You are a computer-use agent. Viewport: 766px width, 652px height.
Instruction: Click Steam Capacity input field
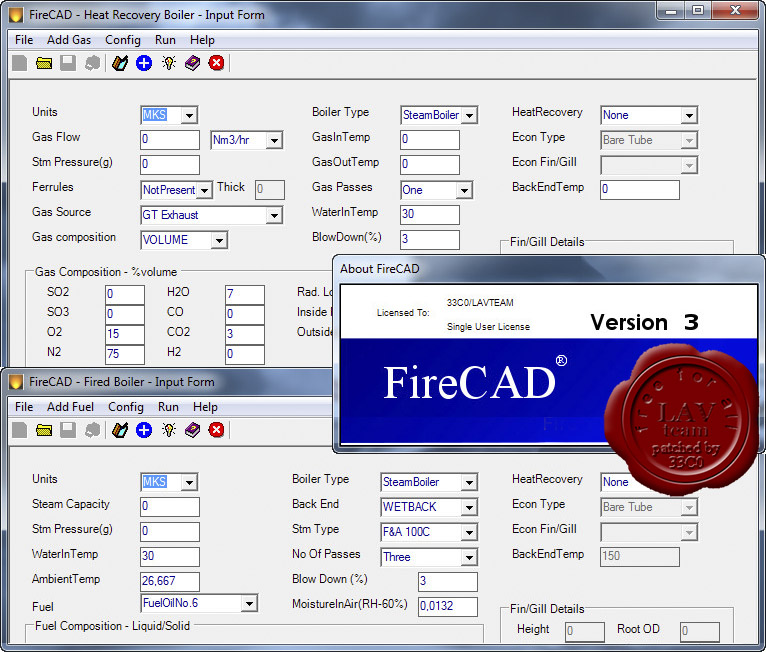tap(170, 506)
